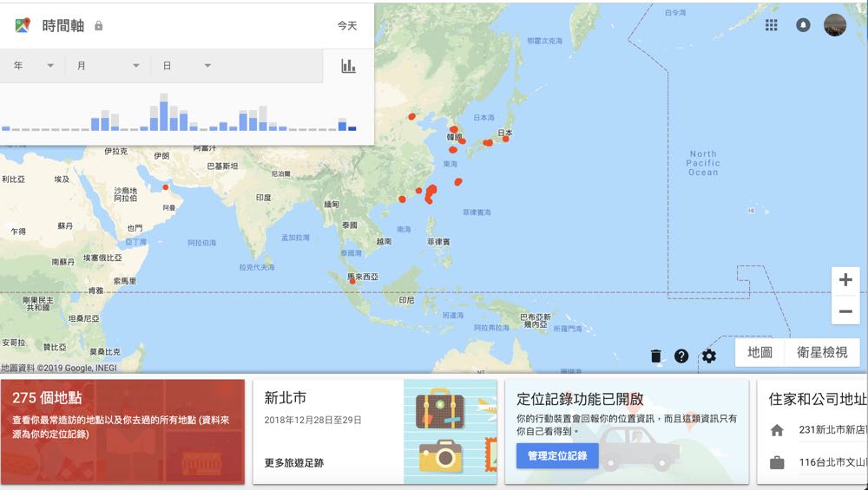This screenshot has width=868, height=490.
Task: Switch to 衛星檢視 satellite view
Action: click(x=821, y=352)
